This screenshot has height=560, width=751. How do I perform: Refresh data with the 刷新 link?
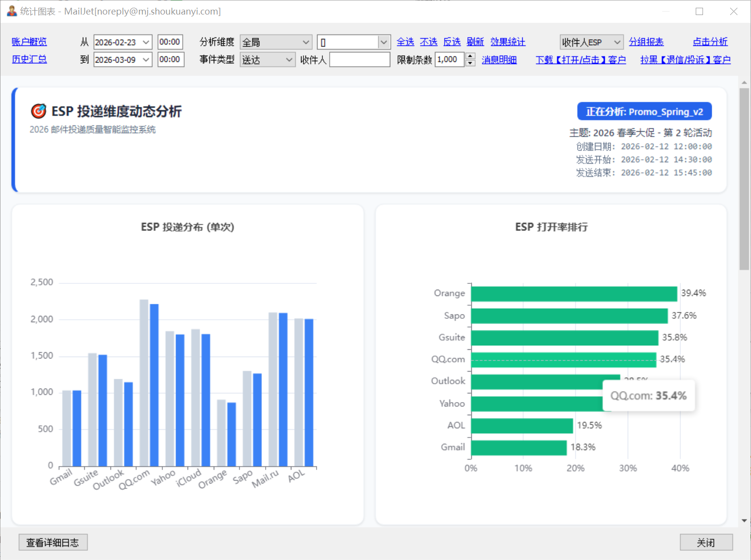pos(475,42)
